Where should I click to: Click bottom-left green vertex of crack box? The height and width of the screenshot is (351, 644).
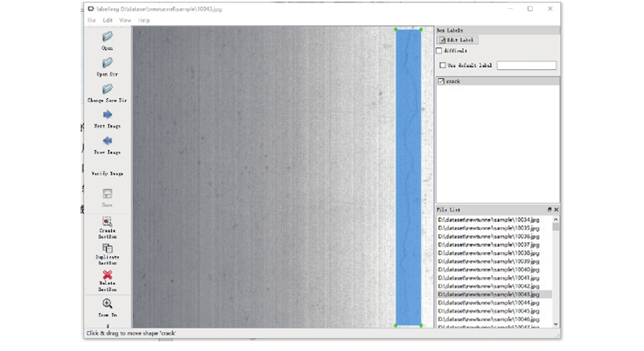[396, 325]
